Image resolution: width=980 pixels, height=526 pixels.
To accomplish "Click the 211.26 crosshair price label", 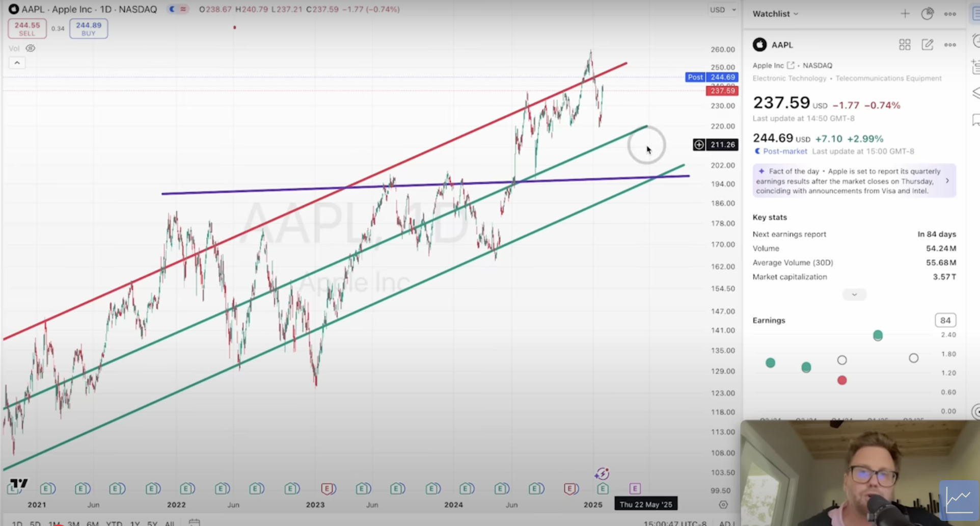I will click(x=722, y=145).
